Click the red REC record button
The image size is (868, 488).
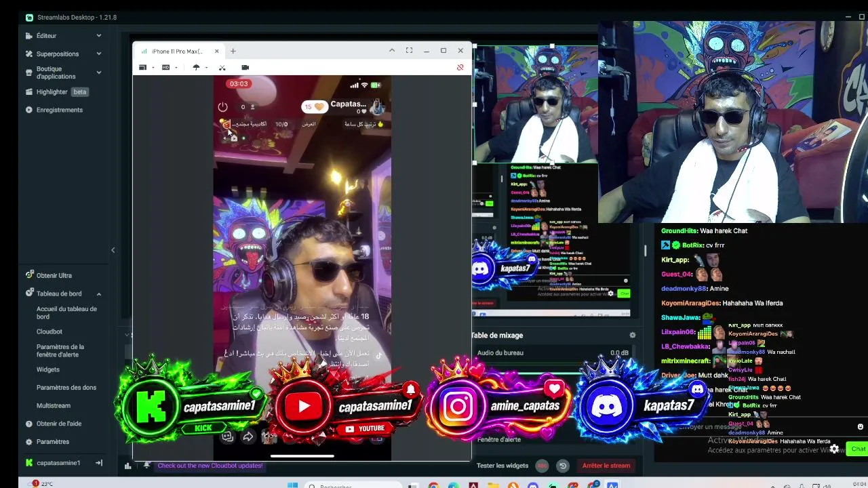pyautogui.click(x=542, y=466)
